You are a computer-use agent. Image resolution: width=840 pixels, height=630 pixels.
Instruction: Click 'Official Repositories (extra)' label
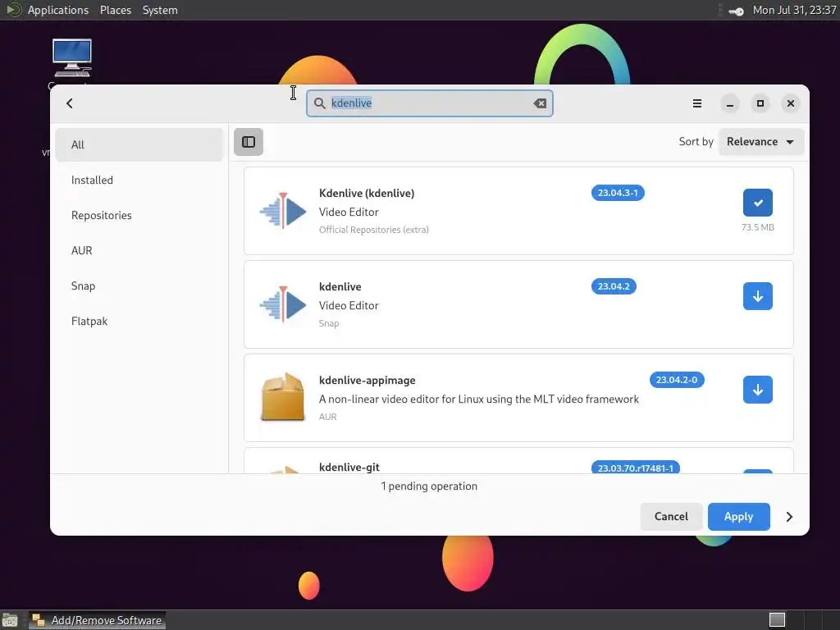(374, 230)
